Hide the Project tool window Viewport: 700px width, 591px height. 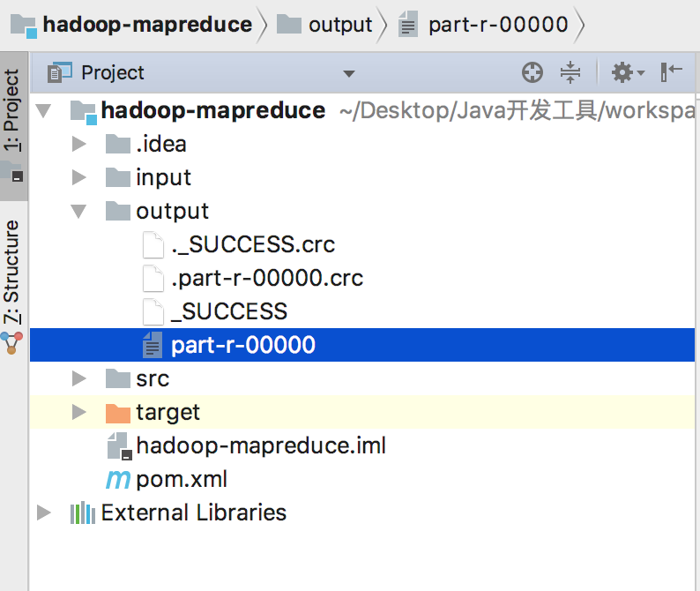click(671, 72)
